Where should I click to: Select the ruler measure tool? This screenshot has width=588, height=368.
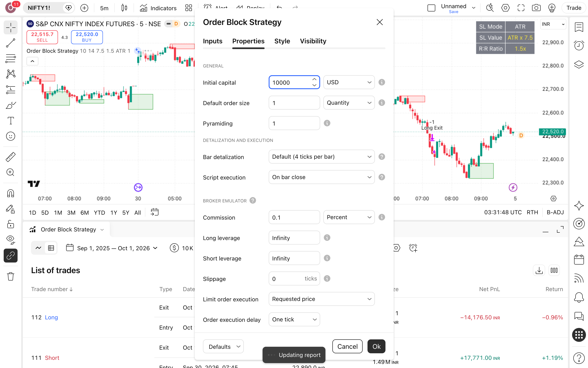pos(10,157)
